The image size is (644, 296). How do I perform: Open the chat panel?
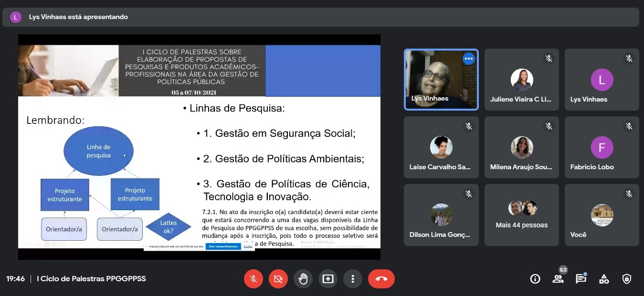pos(581,279)
